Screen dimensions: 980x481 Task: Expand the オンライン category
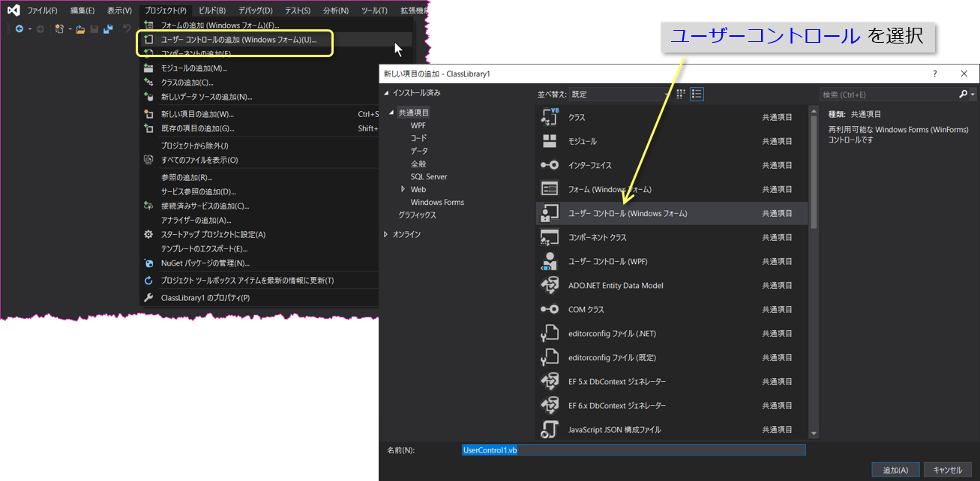pos(386,234)
